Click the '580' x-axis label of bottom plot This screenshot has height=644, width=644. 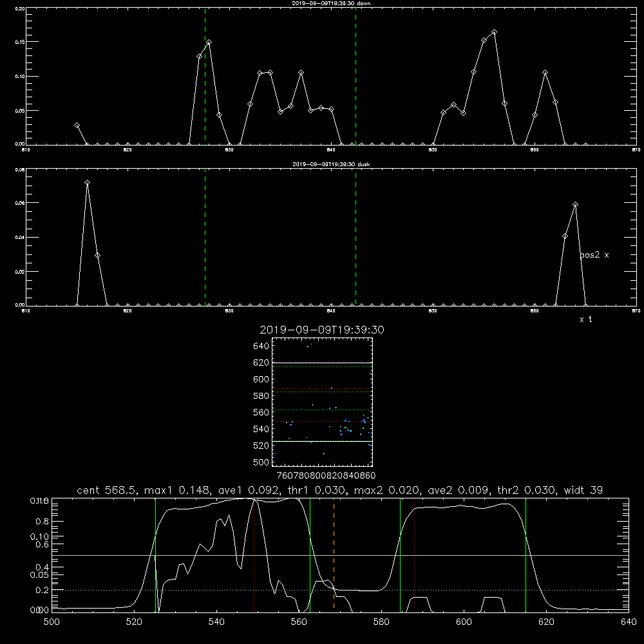coord(381,622)
